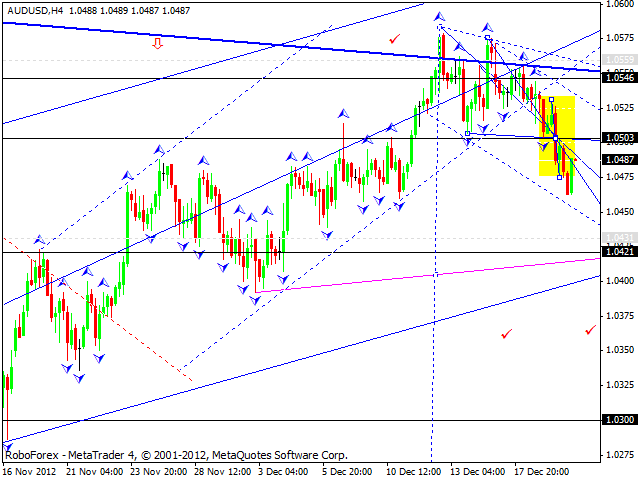This screenshot has width=640, height=480.
Task: Click the AUDUSD,H4 chart title
Action: 32,8
